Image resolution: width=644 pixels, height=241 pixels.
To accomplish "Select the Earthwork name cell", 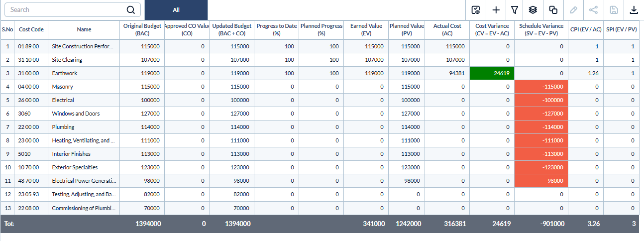I will 84,73.
